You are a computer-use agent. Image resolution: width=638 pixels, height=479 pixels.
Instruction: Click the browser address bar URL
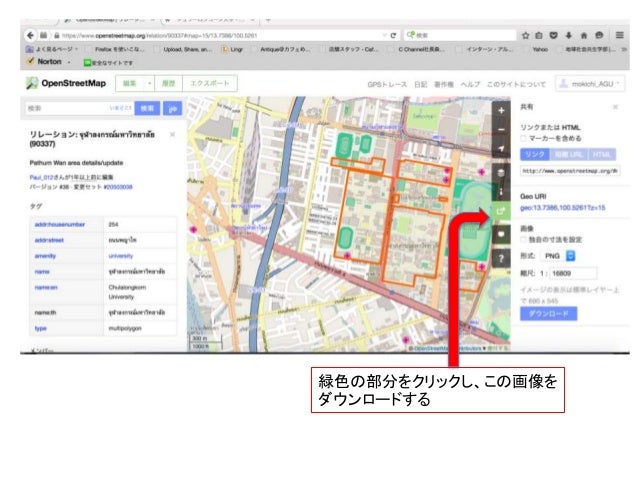pyautogui.click(x=160, y=36)
